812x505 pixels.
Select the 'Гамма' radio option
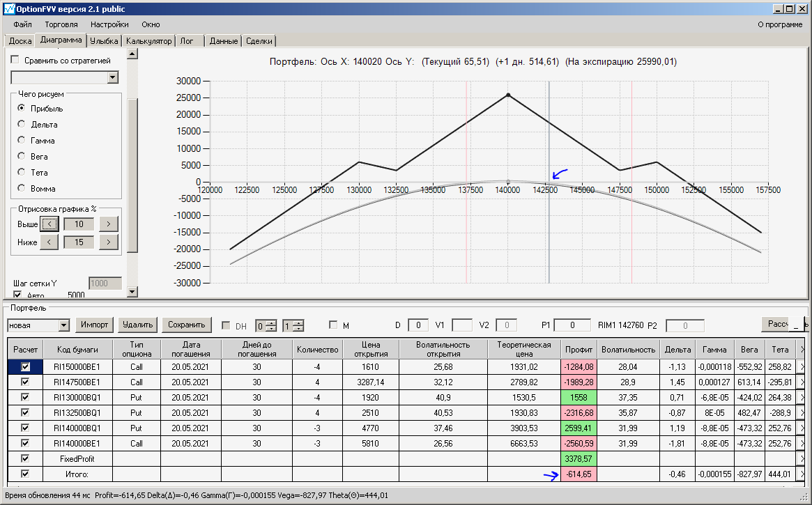[21, 140]
